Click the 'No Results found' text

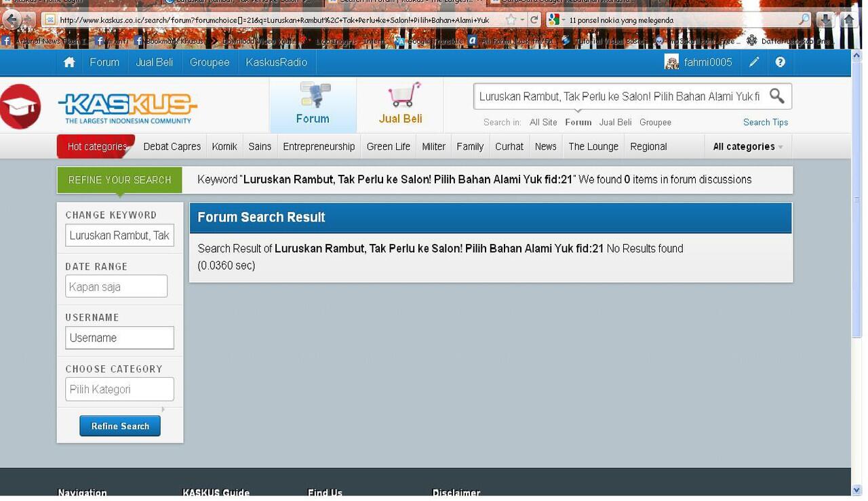[x=645, y=249]
